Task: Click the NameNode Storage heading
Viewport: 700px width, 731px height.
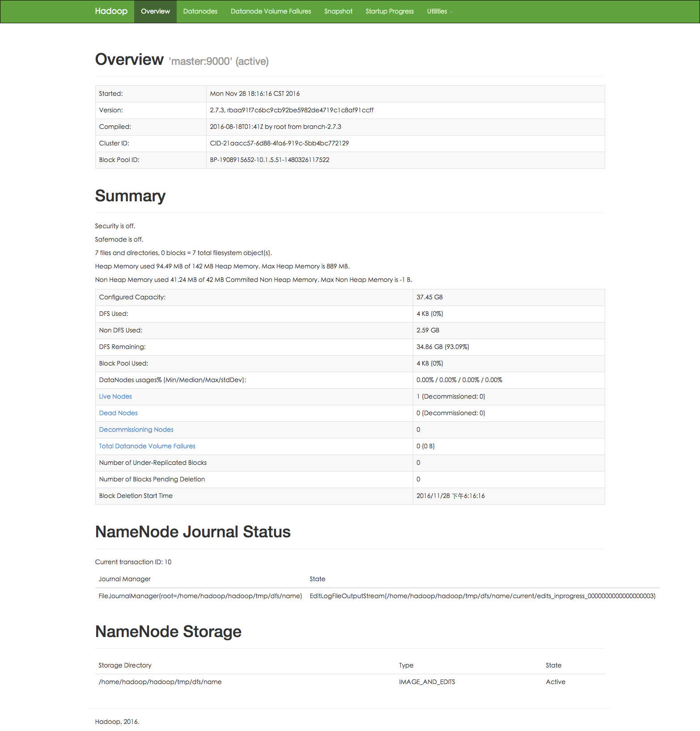Action: 168,632
